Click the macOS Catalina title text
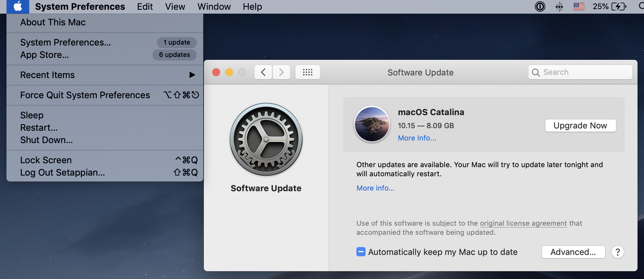Viewport: 644px width, 279px height. [431, 112]
